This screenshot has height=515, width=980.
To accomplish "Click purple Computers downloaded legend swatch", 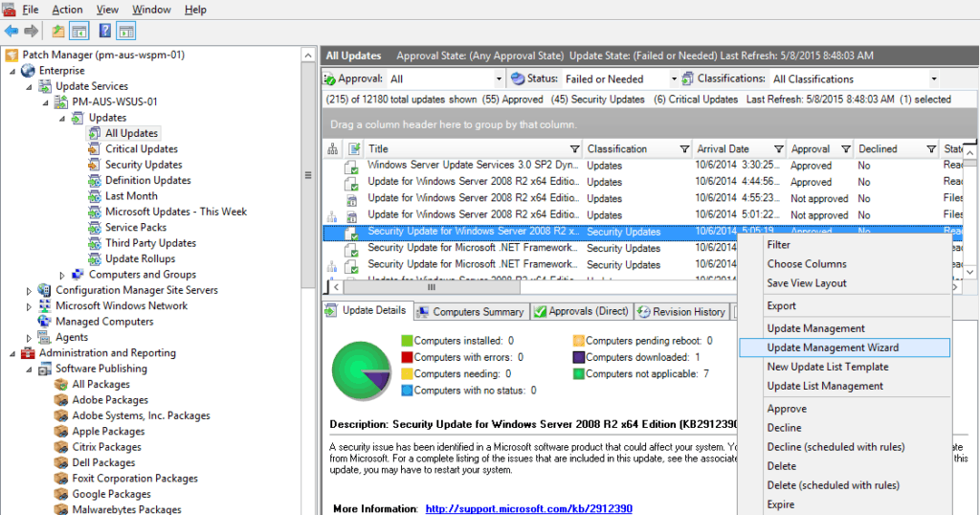I will (x=579, y=357).
